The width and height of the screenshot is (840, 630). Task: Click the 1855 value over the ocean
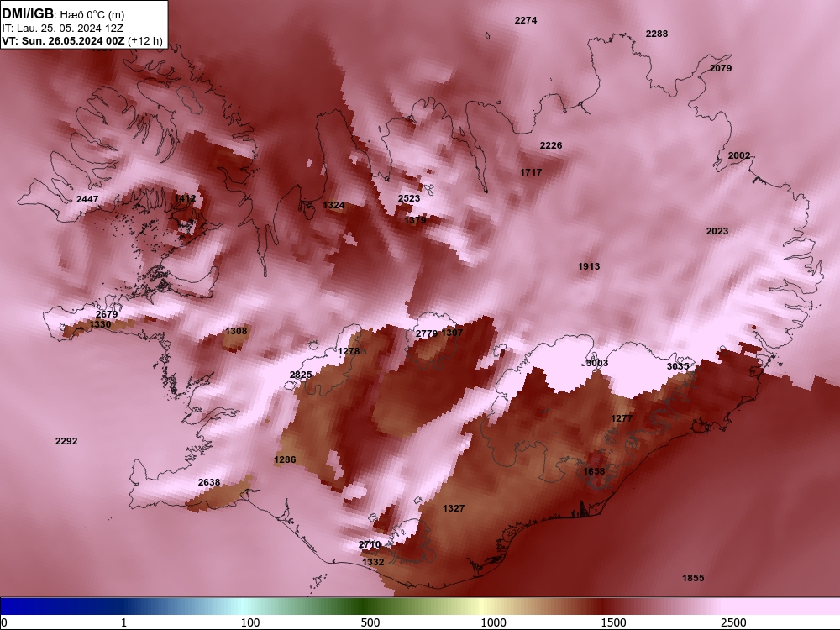tap(693, 578)
